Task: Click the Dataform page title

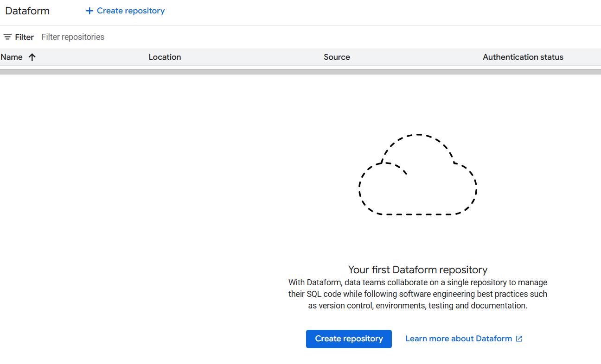Action: pyautogui.click(x=27, y=11)
